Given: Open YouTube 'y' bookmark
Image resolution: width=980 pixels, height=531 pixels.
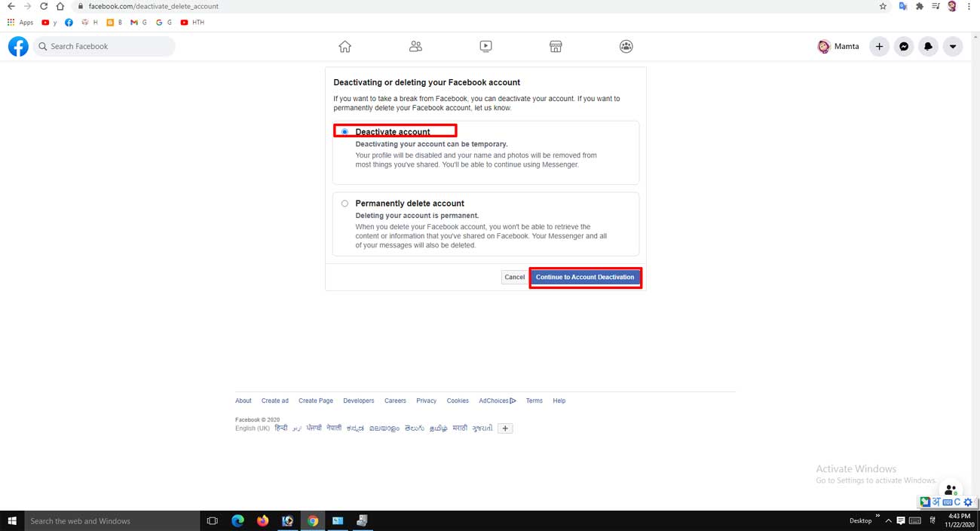Looking at the screenshot, I should tap(50, 23).
